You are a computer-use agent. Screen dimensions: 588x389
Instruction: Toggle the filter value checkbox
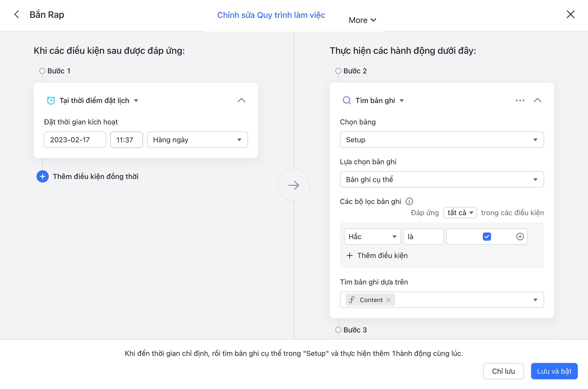click(x=487, y=237)
